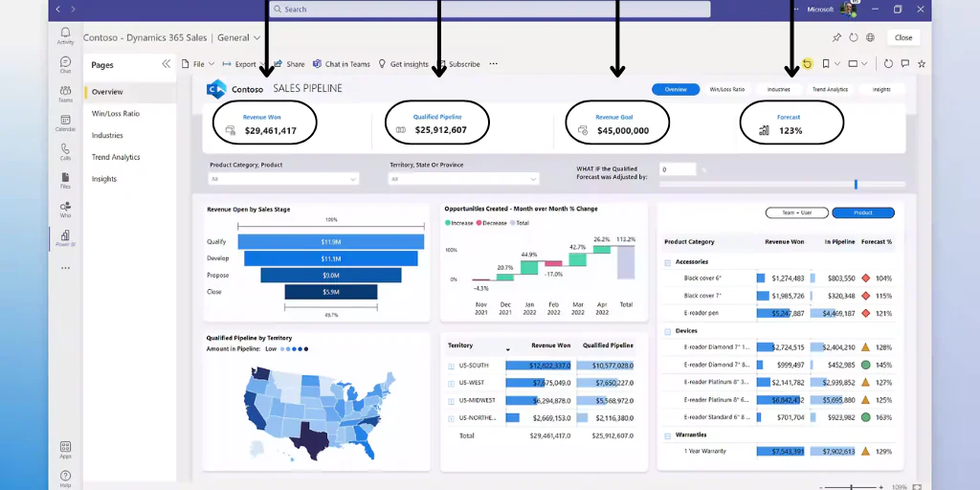Click the Close button in tab header

[903, 37]
